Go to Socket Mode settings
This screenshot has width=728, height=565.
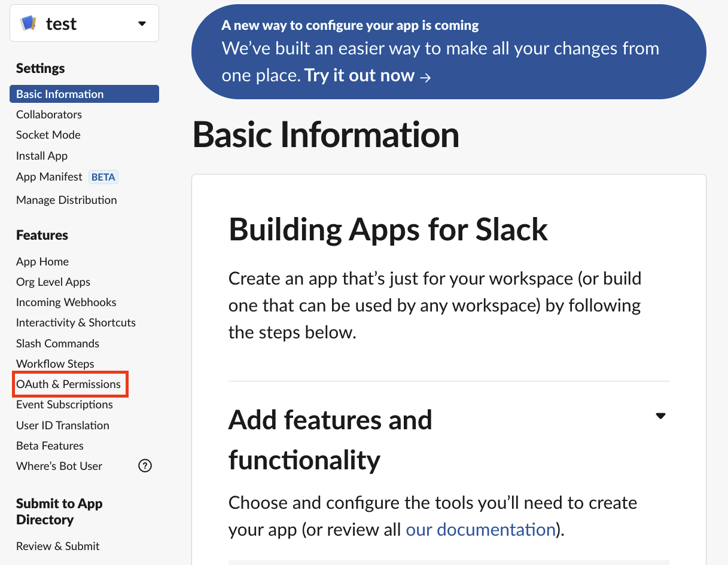tap(48, 135)
